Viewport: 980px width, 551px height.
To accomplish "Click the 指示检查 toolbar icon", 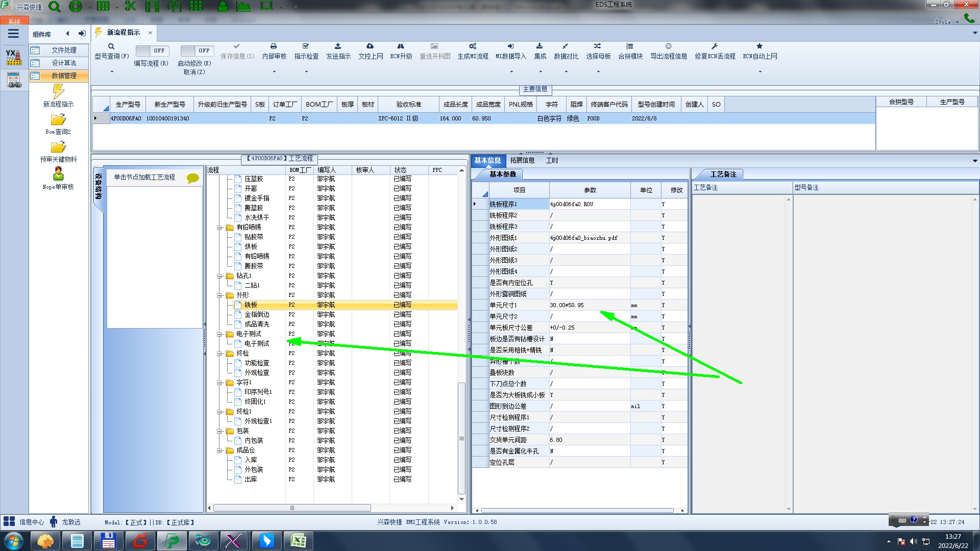I will 306,46.
